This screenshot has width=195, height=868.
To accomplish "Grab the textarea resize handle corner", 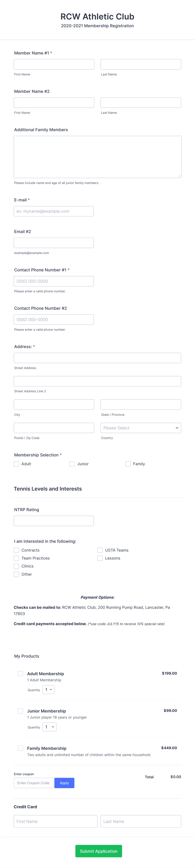I will coord(179,176).
